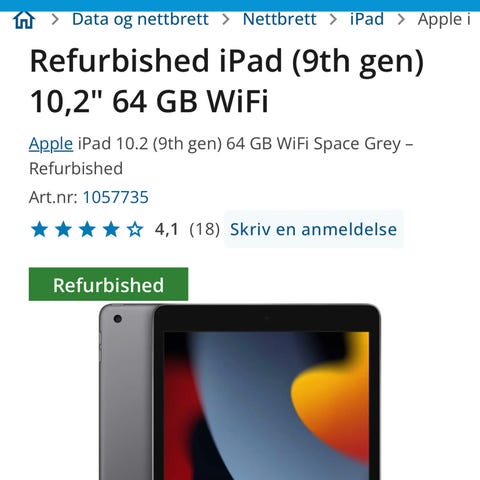Click the second rating star

63,229
